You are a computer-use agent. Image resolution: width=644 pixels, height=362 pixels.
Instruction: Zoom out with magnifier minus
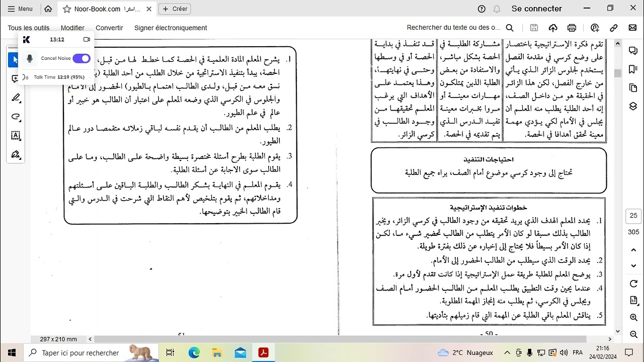coord(633,334)
